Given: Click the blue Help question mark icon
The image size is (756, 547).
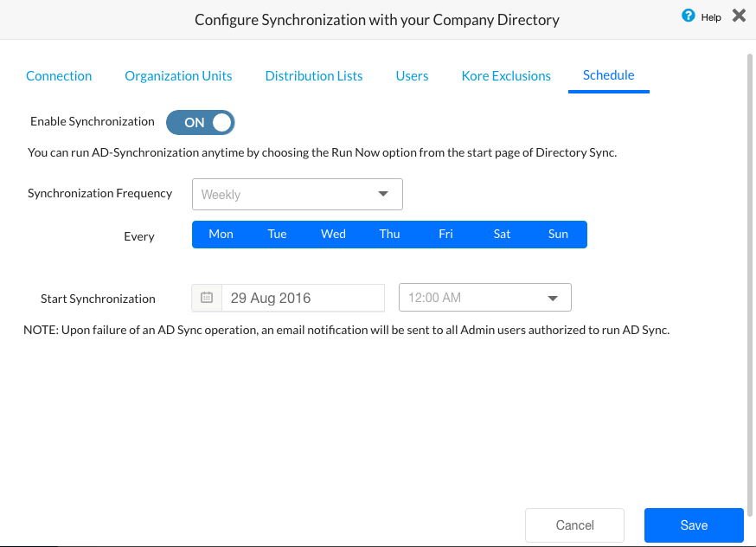Looking at the screenshot, I should 689,16.
